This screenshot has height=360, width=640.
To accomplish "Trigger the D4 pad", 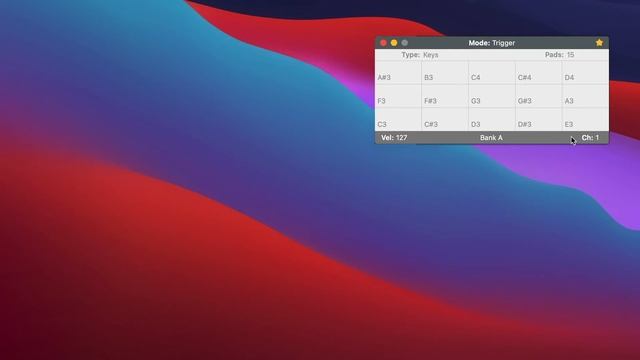I will [585, 73].
